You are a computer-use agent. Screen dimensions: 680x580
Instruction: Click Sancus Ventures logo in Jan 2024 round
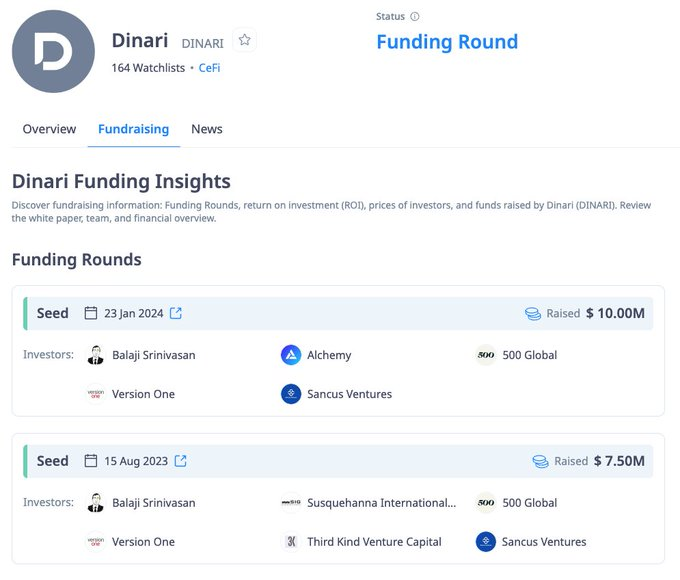(291, 394)
